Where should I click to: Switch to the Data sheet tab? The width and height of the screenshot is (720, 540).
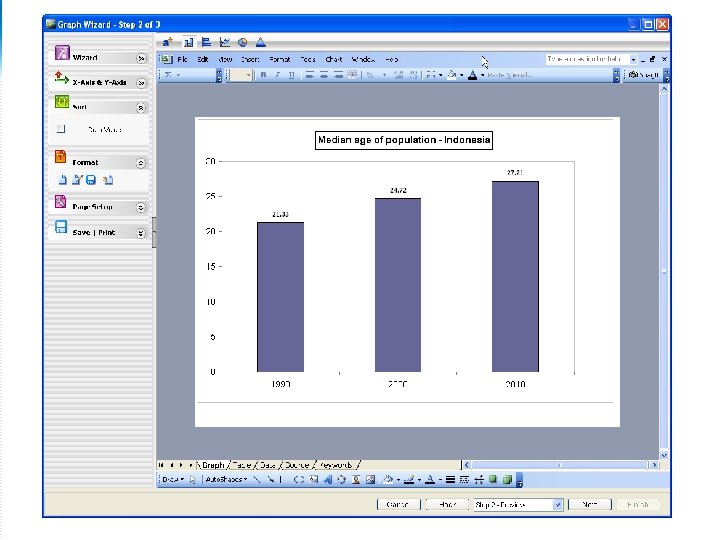click(x=268, y=465)
